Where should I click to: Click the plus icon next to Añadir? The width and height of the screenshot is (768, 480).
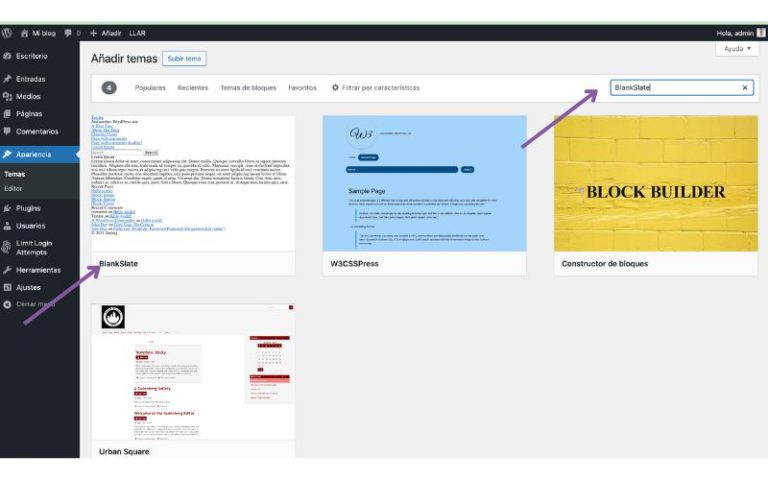point(94,33)
